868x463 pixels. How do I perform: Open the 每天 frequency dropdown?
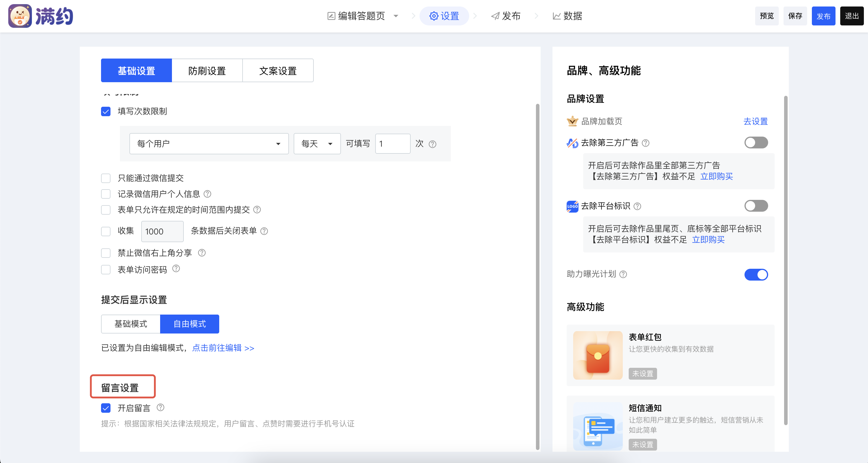click(x=317, y=144)
